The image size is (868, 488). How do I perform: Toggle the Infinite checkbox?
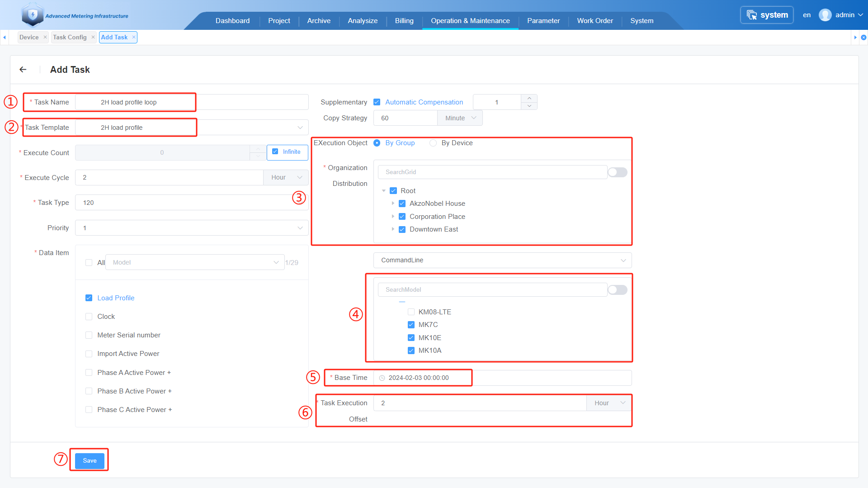[275, 152]
